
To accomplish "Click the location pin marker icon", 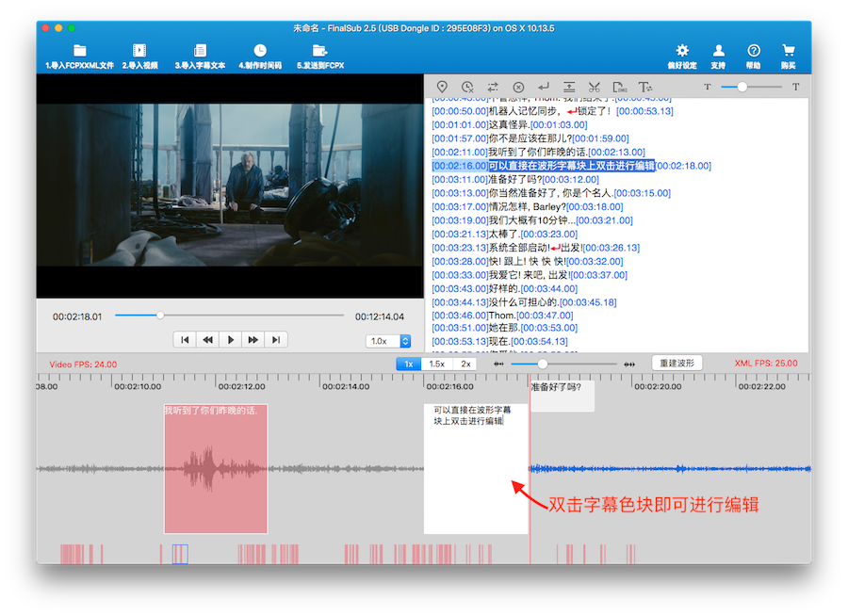I will tap(441, 87).
